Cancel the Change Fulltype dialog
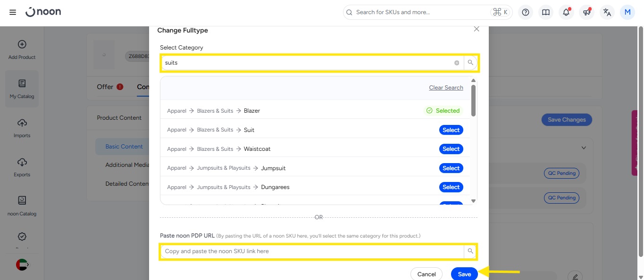Viewport: 644px width, 280px height. [426, 274]
